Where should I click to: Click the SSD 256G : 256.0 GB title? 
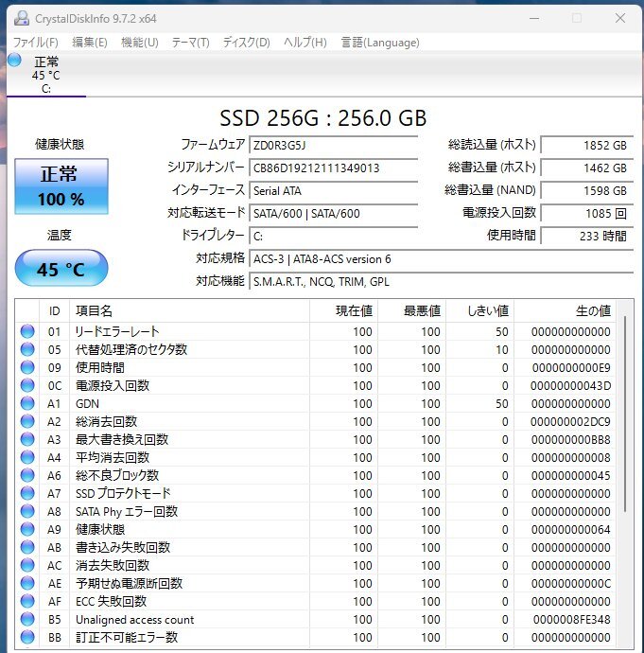[323, 118]
